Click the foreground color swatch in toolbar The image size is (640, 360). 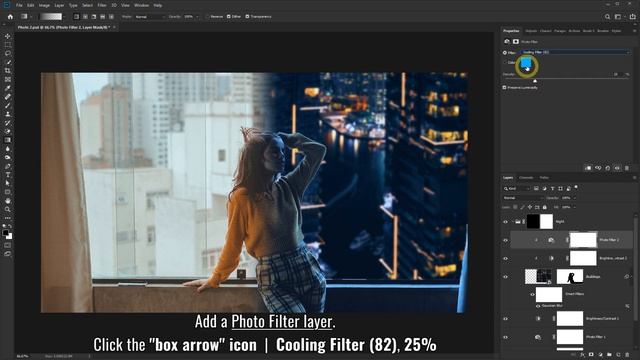click(6, 233)
